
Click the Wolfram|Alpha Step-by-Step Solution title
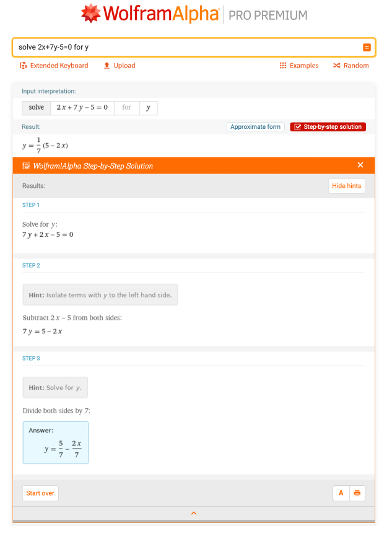(93, 166)
